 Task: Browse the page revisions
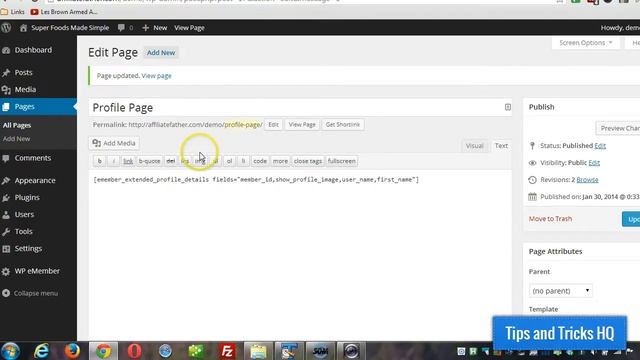pos(587,180)
